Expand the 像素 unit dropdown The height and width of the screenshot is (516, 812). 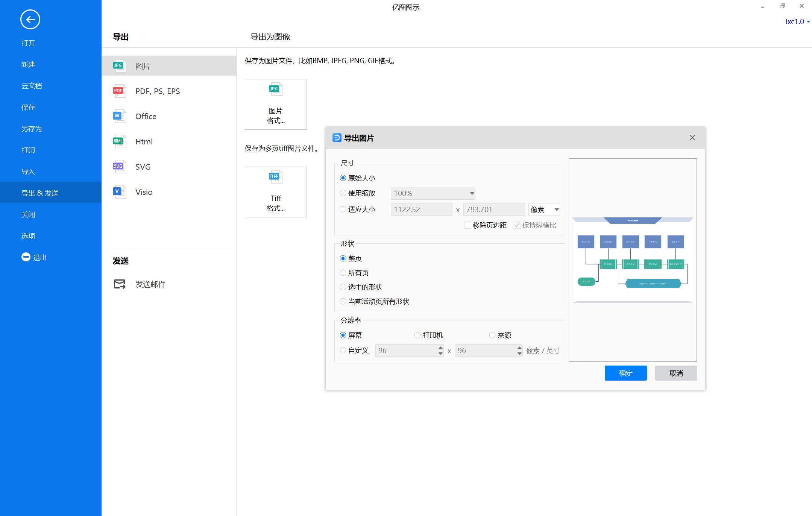[544, 209]
